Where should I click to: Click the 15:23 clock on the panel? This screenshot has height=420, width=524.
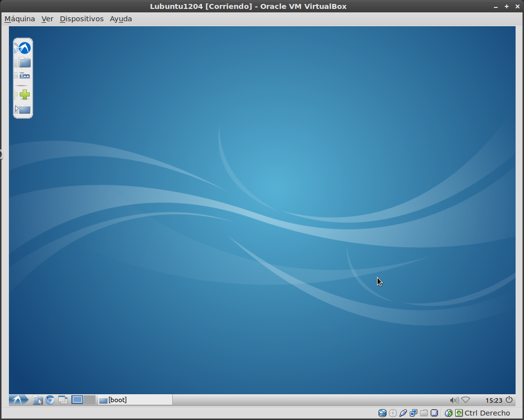pos(493,400)
